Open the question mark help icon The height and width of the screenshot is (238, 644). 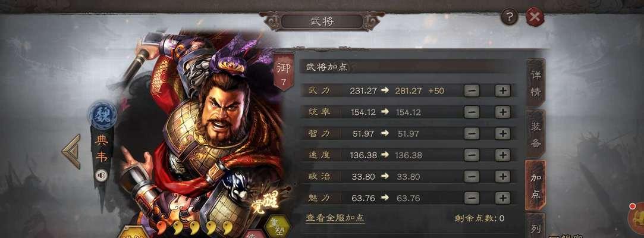click(510, 17)
